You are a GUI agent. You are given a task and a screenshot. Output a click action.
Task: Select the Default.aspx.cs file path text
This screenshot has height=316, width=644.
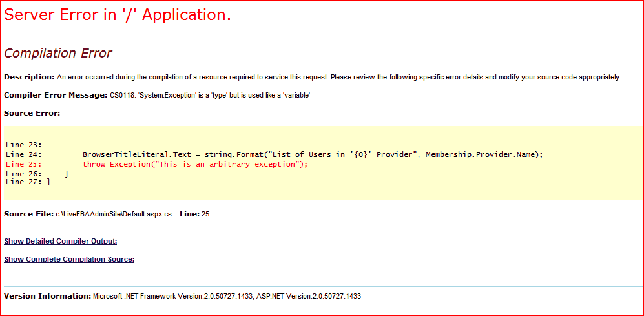[x=114, y=214]
